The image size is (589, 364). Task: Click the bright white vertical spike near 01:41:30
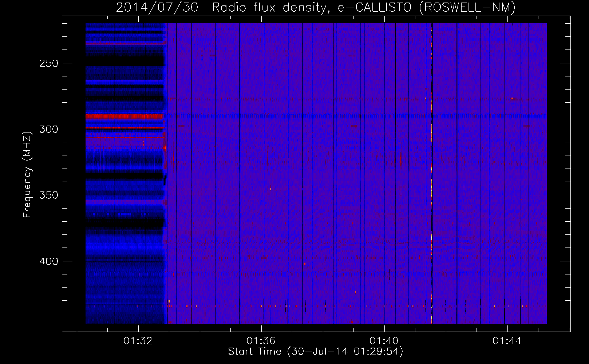(432, 174)
